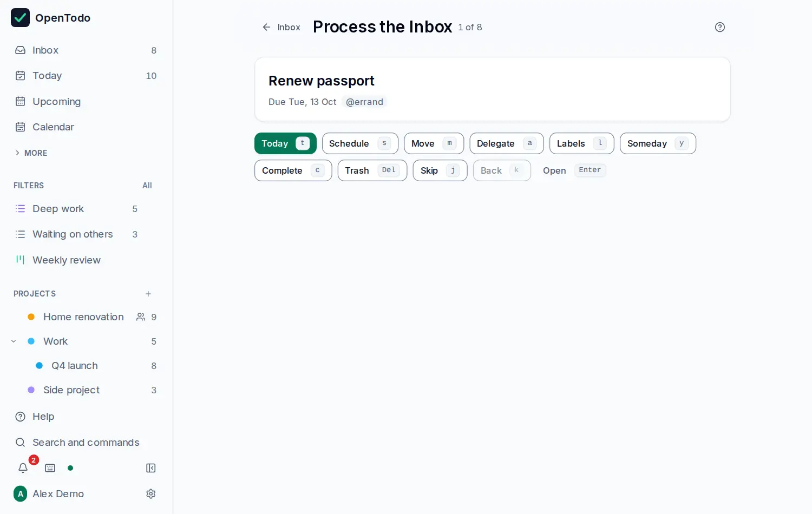Collapse the Work project chevron
This screenshot has width=812, height=514.
[x=14, y=341]
